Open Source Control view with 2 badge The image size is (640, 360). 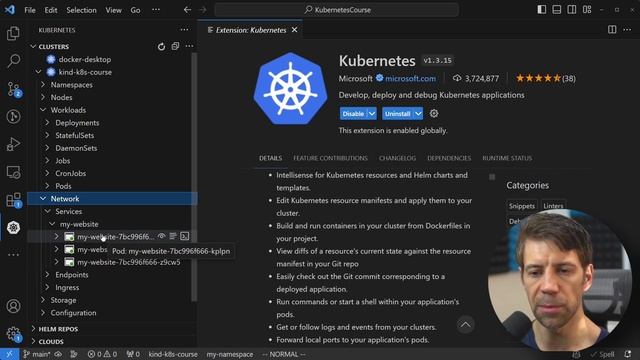[13, 89]
